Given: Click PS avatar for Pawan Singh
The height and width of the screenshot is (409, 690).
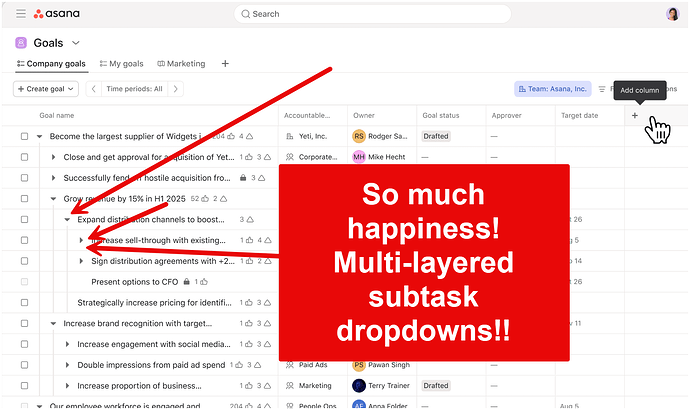Looking at the screenshot, I should pos(359,365).
